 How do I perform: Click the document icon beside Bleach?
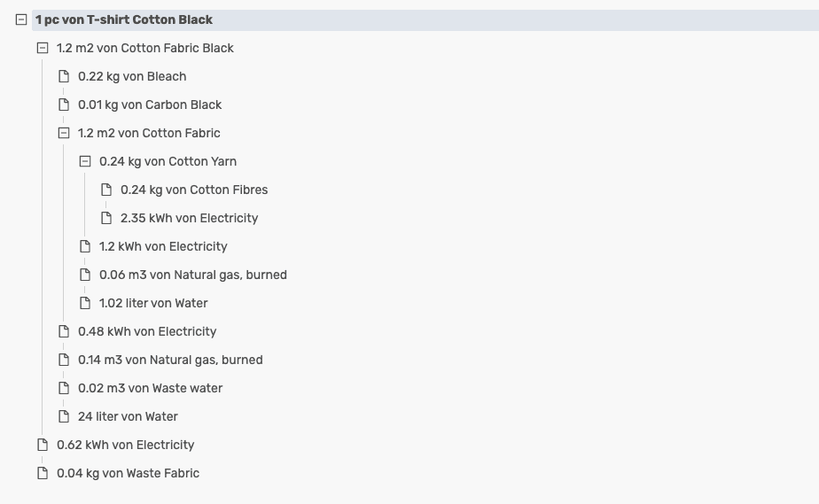pyautogui.click(x=64, y=76)
